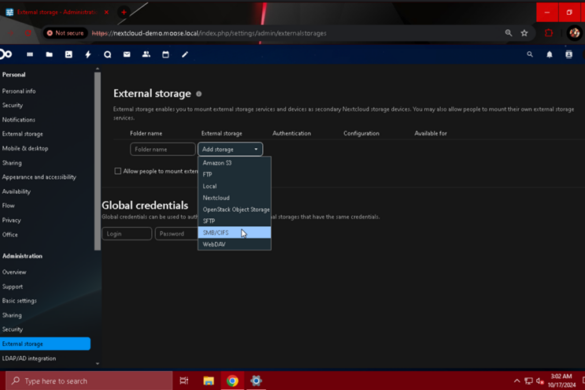Screen dimensions: 585x390
Task: Open Flow settings
Action: click(8, 206)
